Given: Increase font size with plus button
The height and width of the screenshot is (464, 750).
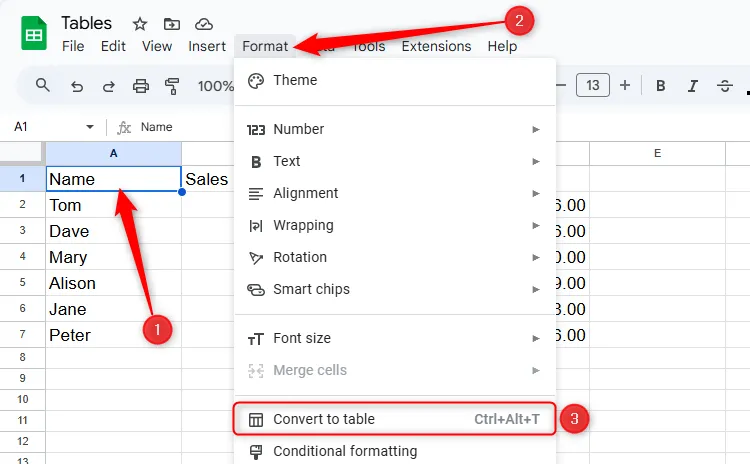Looking at the screenshot, I should [625, 86].
